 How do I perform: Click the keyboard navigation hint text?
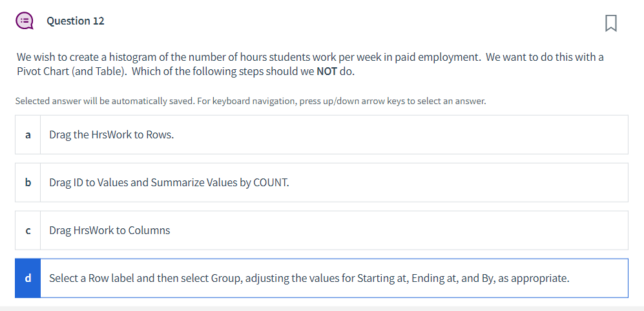click(251, 102)
